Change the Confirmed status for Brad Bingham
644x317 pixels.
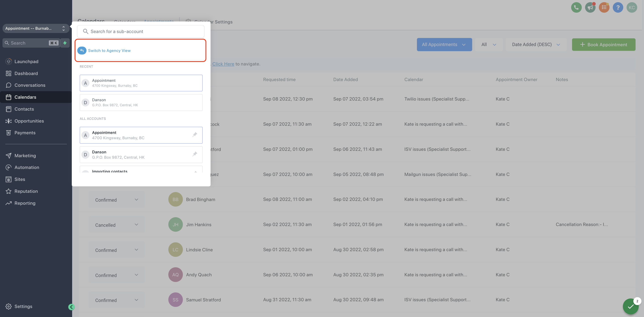(117, 200)
